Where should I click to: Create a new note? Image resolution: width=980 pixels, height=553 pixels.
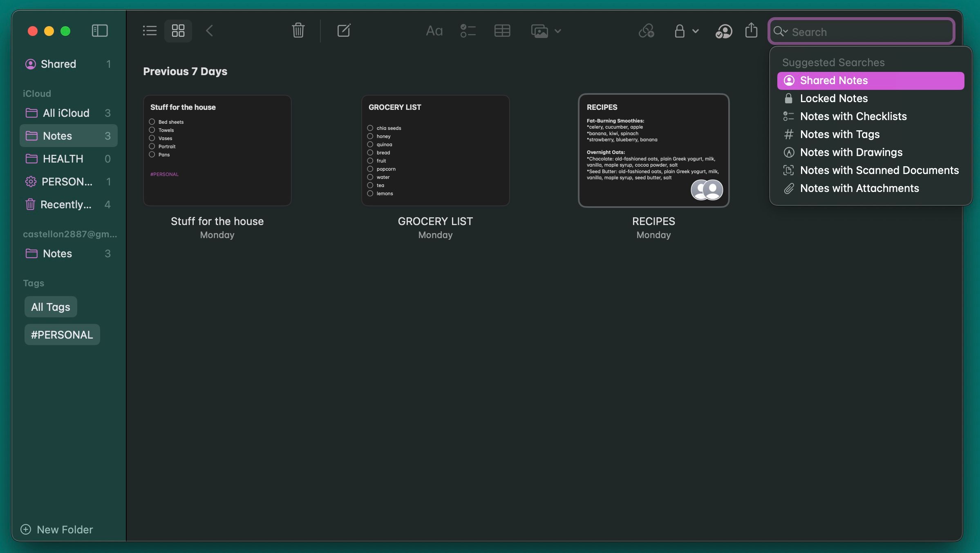coord(344,31)
